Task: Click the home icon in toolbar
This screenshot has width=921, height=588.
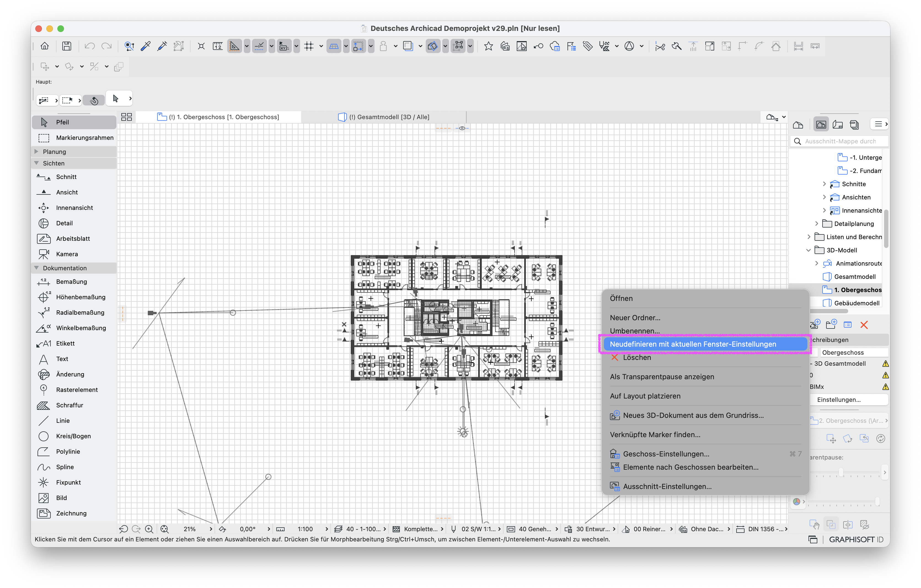Action: (x=45, y=46)
